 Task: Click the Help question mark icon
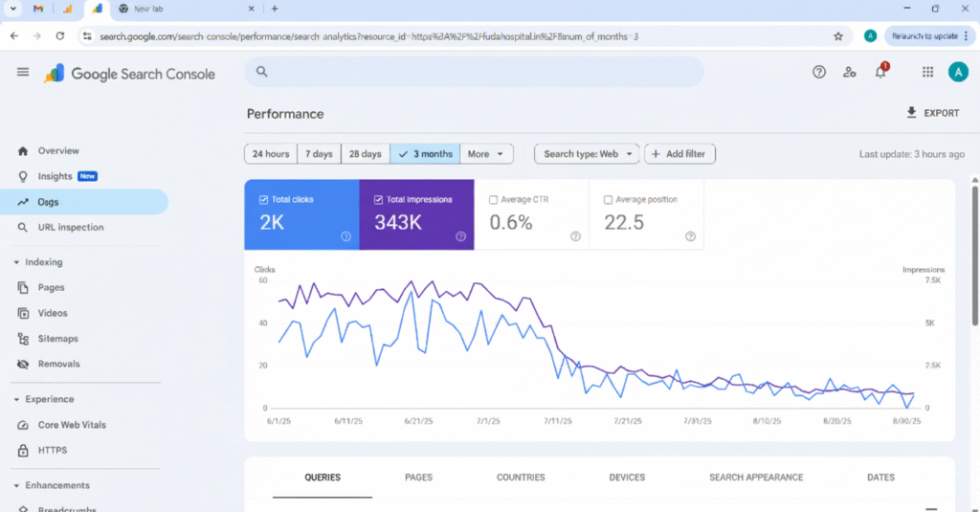pyautogui.click(x=819, y=72)
